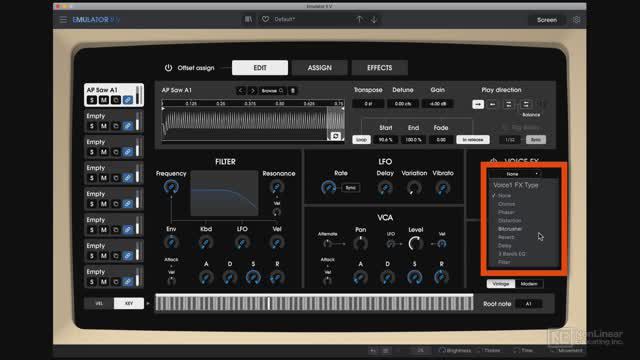Click the Screen button in top bar

click(547, 20)
